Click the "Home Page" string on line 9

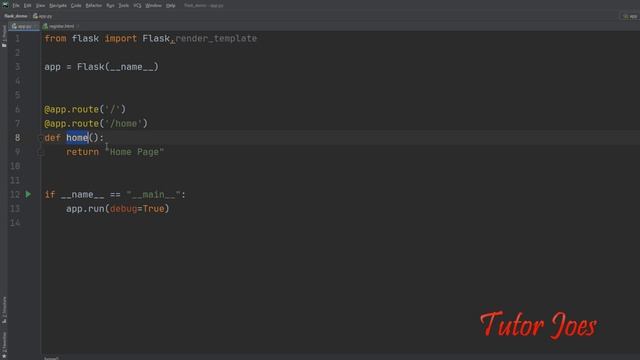(134, 152)
